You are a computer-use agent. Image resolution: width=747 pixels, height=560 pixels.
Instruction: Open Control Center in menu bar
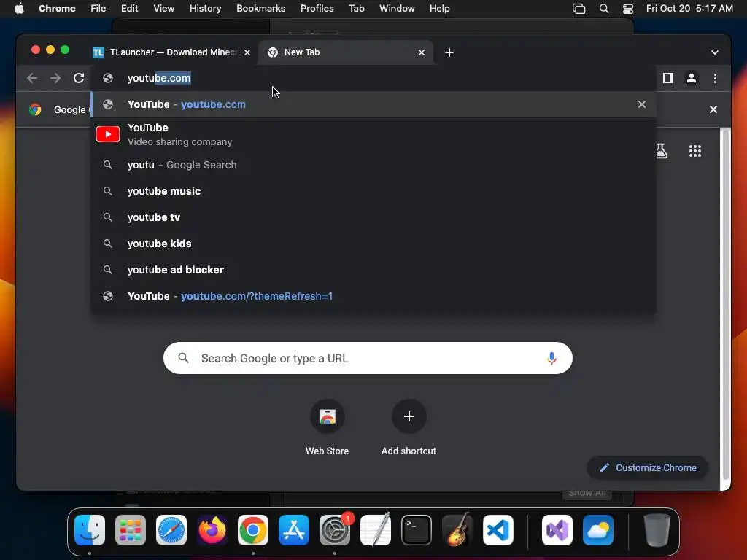pyautogui.click(x=628, y=9)
